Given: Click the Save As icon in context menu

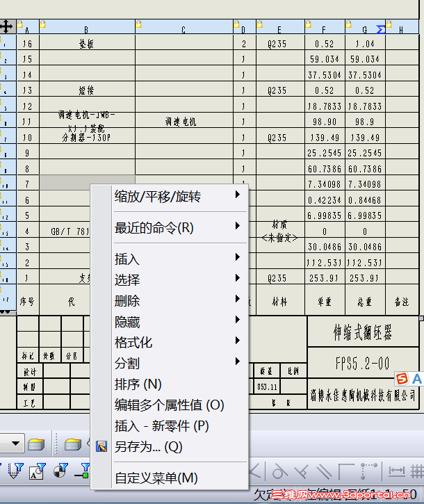Looking at the screenshot, I should (101, 446).
